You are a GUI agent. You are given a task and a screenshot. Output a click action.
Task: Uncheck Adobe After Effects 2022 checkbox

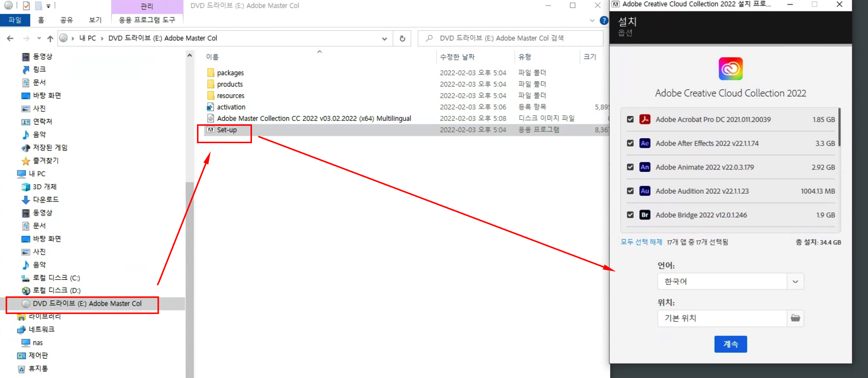(x=630, y=143)
